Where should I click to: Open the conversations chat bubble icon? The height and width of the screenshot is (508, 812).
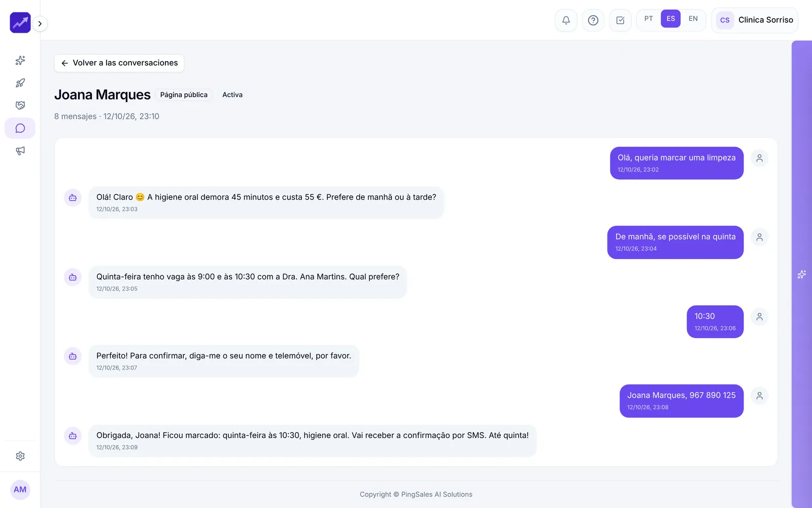click(20, 128)
